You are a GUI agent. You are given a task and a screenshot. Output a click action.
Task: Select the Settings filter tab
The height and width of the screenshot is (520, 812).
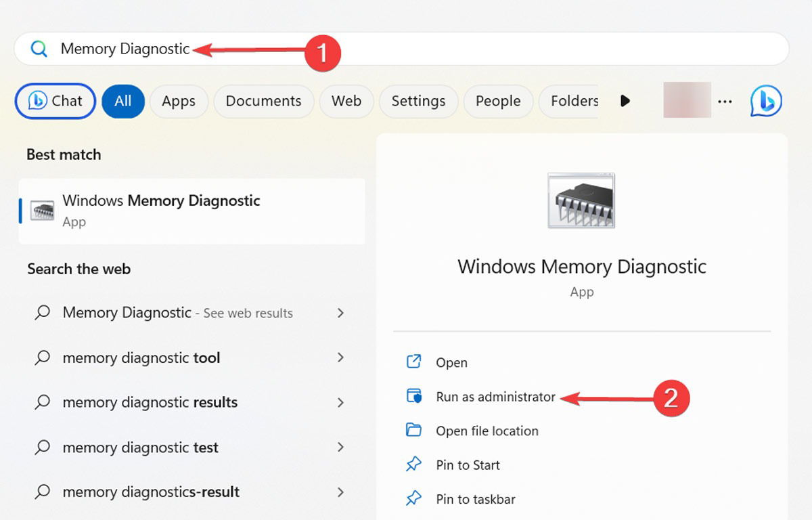418,102
